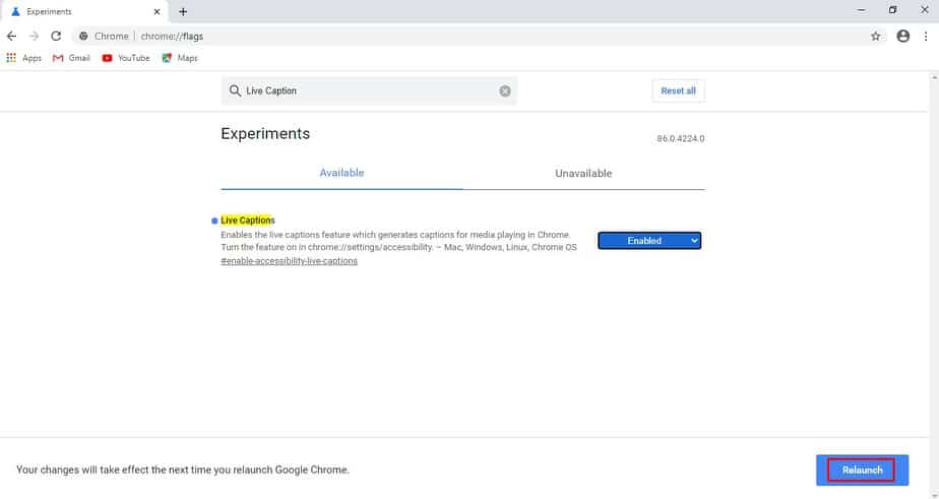Open the Chrome profile avatar
Image resolution: width=939 pixels, height=499 pixels.
(903, 36)
